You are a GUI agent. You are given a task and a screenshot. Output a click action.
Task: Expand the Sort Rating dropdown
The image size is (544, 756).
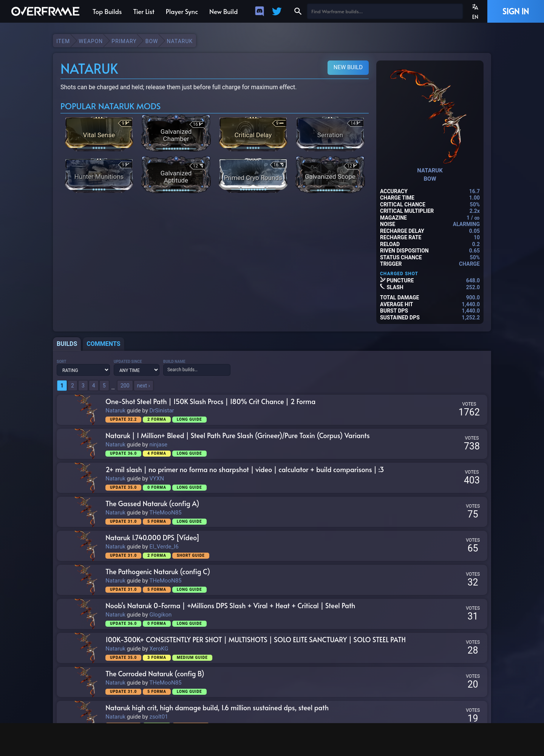(83, 370)
